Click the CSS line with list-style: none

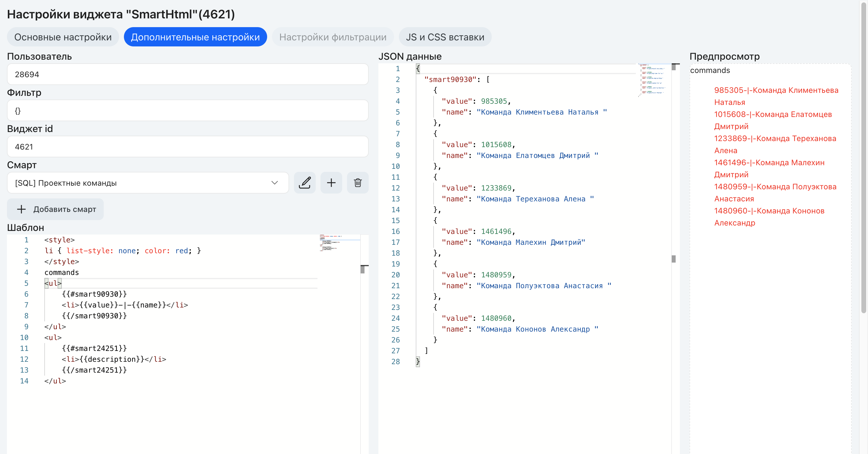pos(123,251)
